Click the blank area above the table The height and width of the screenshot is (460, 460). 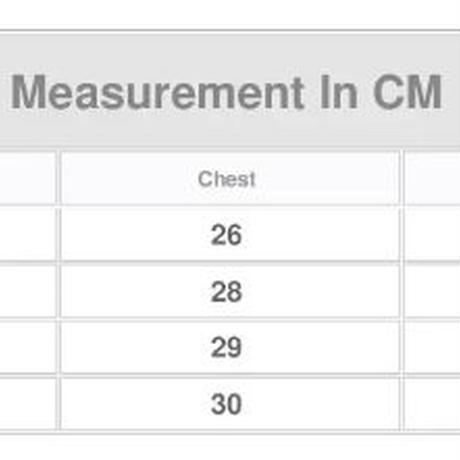230,14
